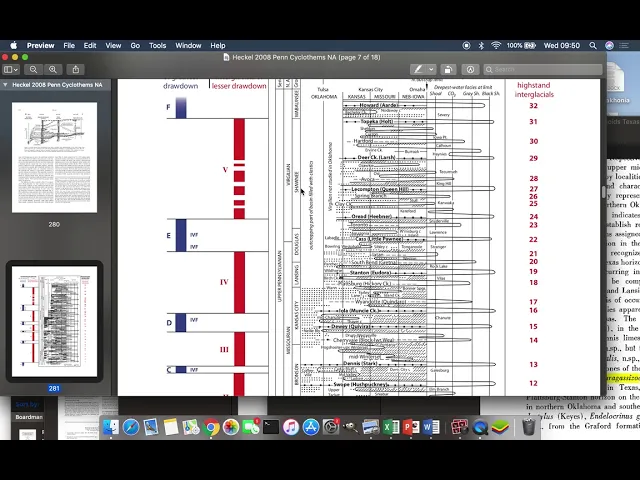Open the Share button in toolbar

pos(76,69)
